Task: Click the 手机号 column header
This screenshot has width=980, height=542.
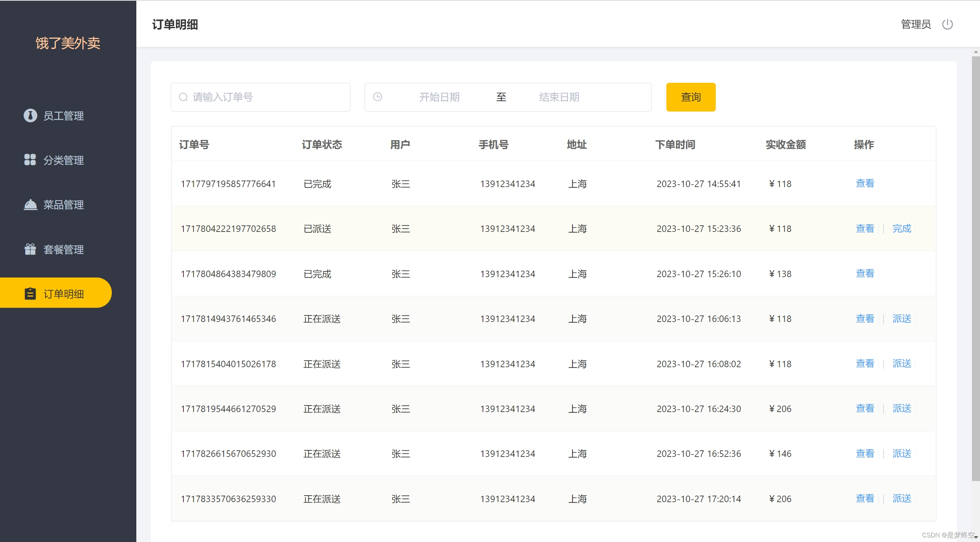Action: pyautogui.click(x=494, y=145)
